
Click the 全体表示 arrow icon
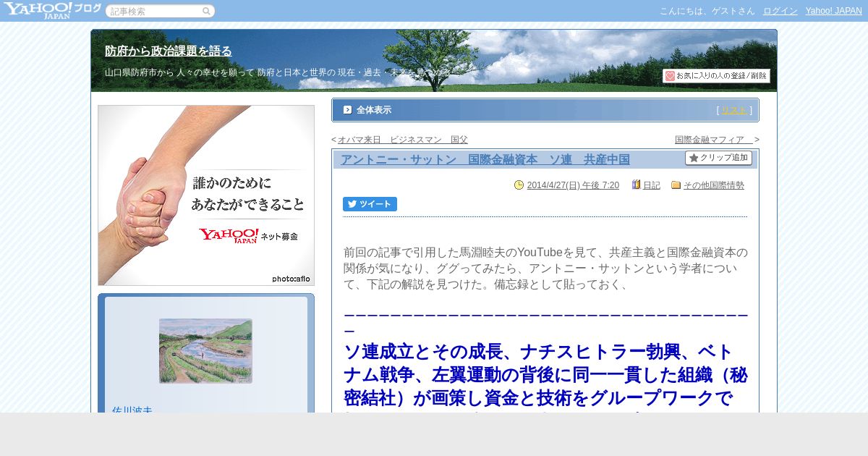(347, 110)
